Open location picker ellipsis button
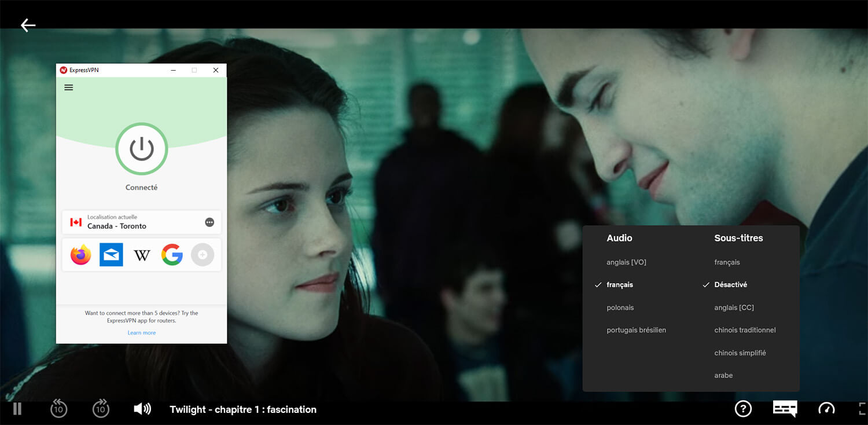 pos(209,222)
